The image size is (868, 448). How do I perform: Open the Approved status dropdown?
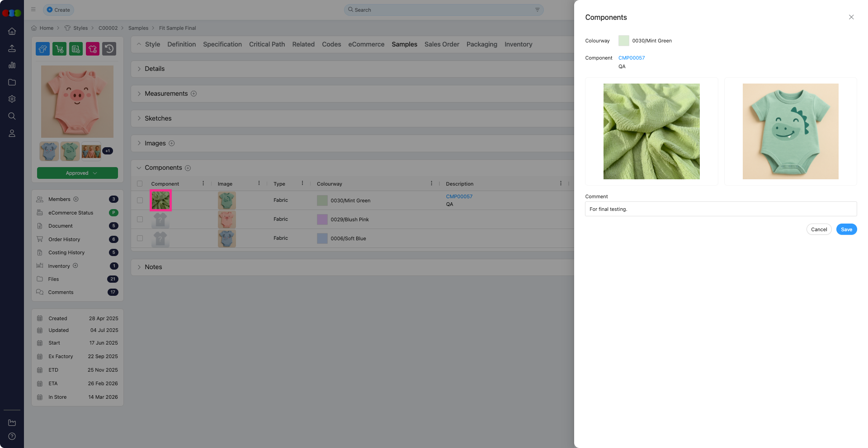coord(77,173)
